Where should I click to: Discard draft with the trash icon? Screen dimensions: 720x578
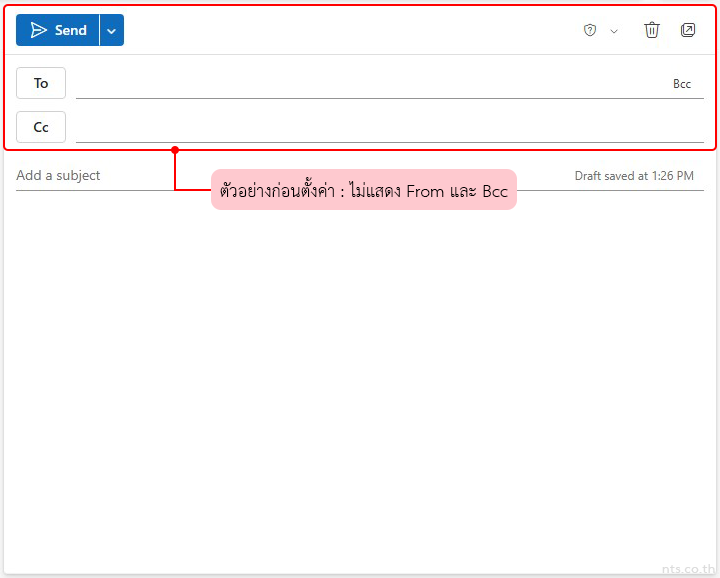pos(652,30)
